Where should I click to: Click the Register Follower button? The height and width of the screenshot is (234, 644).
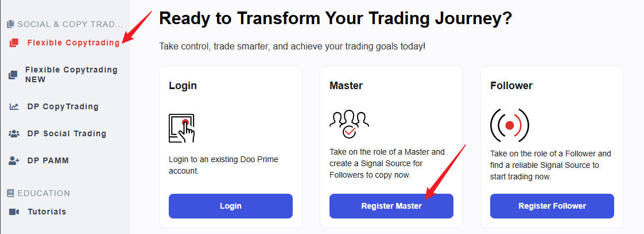pyautogui.click(x=552, y=206)
